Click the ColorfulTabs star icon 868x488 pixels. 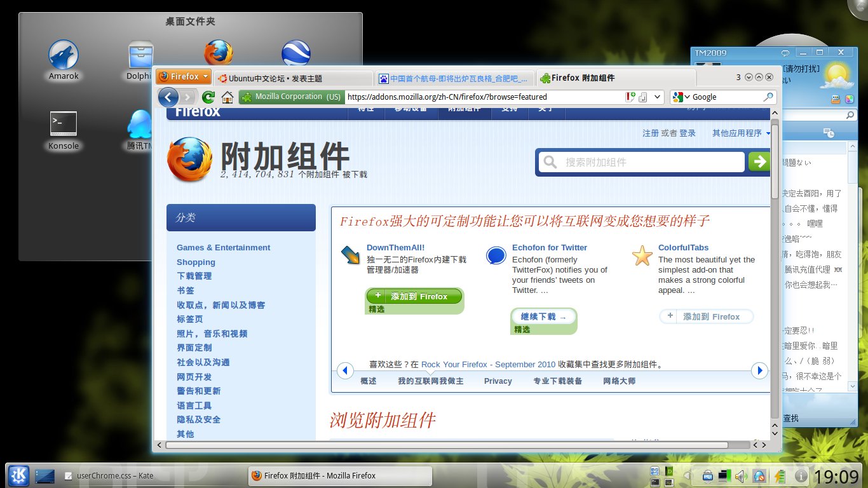(642, 255)
